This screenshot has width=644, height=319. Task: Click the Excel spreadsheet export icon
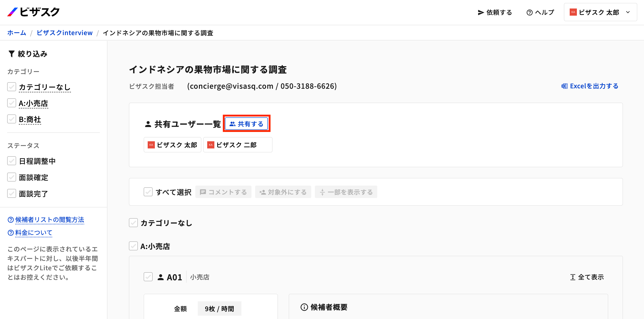[x=564, y=86]
